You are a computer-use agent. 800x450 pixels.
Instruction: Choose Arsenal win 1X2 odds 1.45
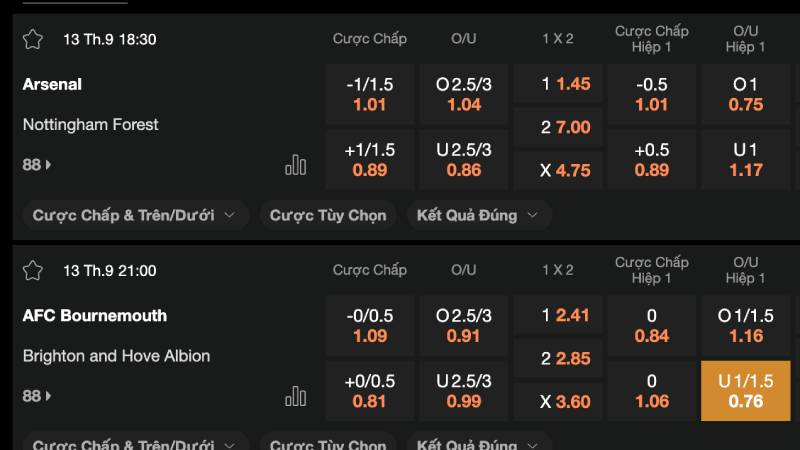click(558, 84)
